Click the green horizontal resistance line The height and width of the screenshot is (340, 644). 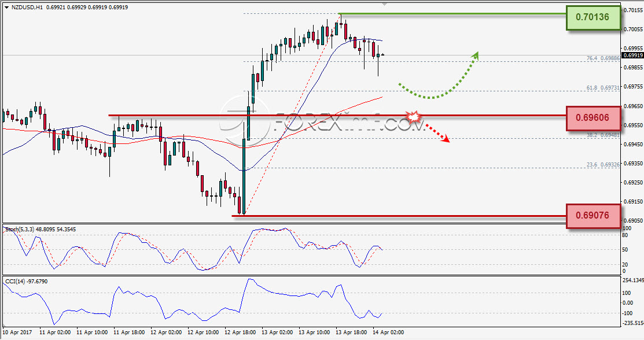pos(452,14)
